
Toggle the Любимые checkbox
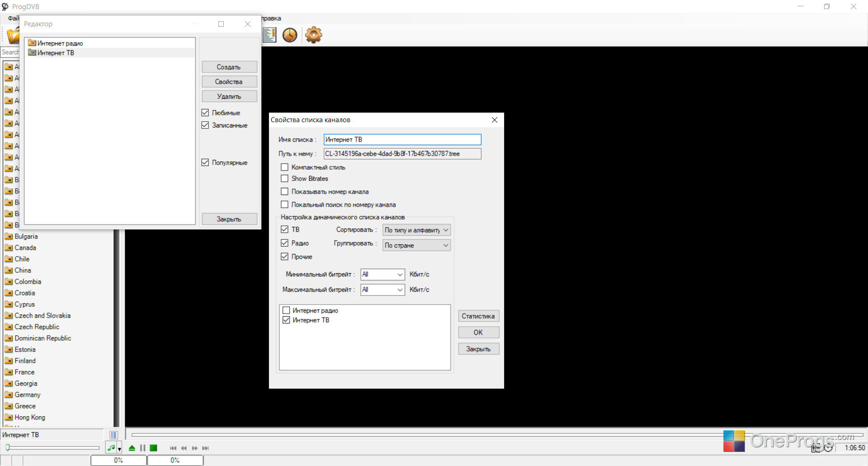click(205, 113)
